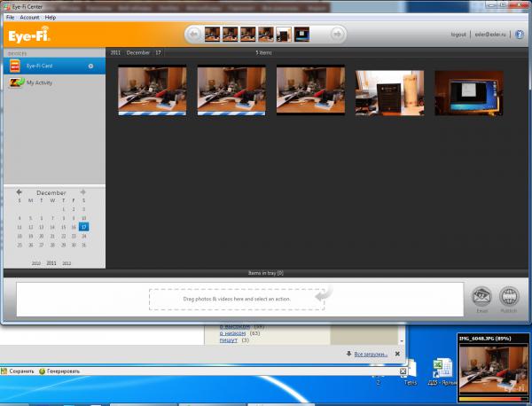Click the Publish globe icon
The image size is (532, 406).
tap(509, 297)
